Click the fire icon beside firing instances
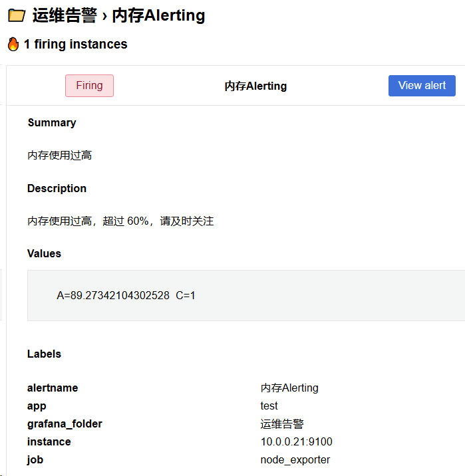The height and width of the screenshot is (476, 465). (13, 45)
